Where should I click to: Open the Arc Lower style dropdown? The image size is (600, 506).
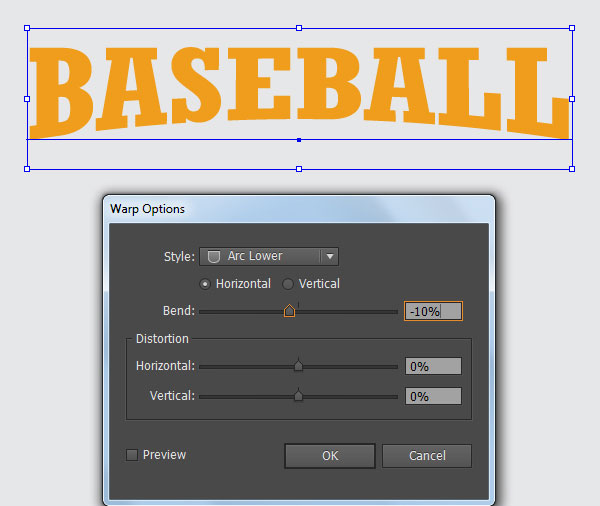click(269, 256)
